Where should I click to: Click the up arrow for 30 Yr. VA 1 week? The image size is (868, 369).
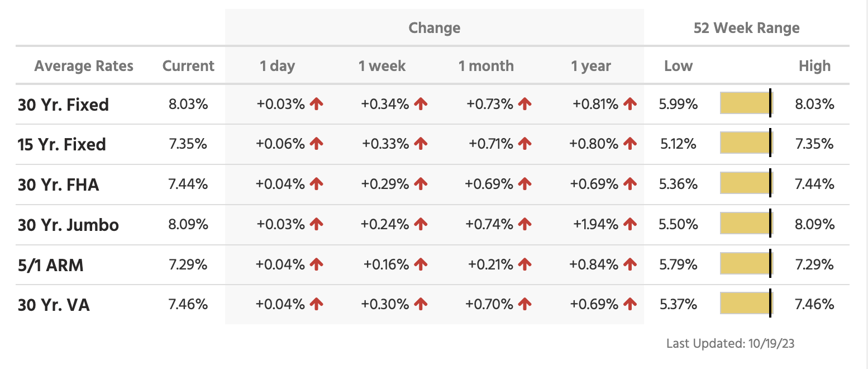[421, 304]
